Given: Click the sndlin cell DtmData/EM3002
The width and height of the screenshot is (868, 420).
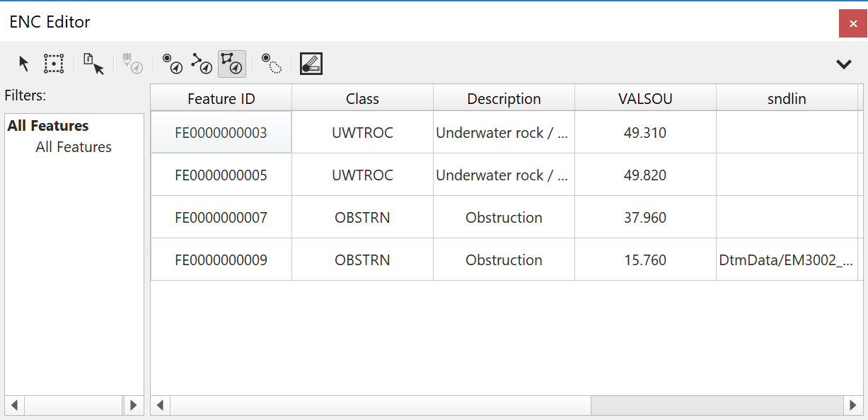Looking at the screenshot, I should tap(786, 260).
